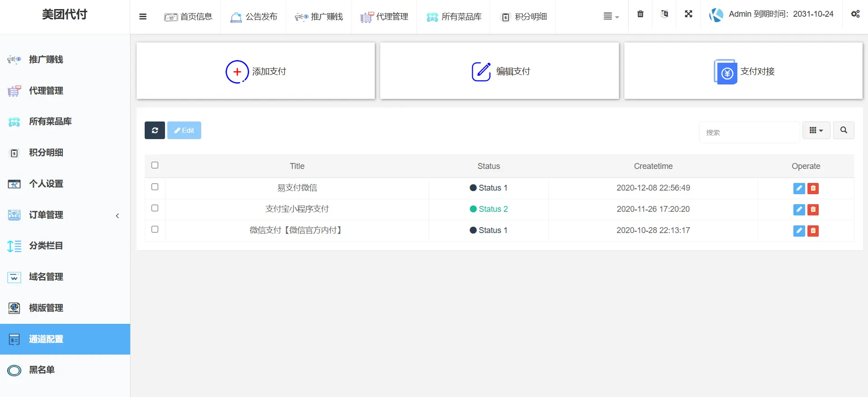Screen dimensions: 868x397
Task: Open the 公告发布 top tab
Action: pos(254,17)
